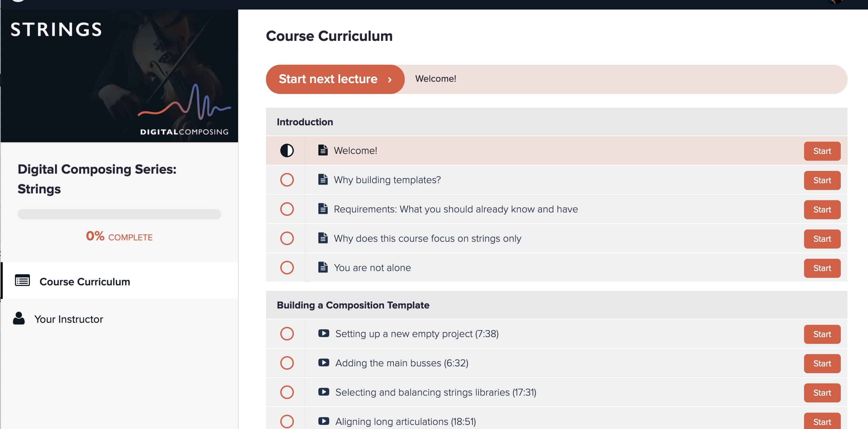Open Adding the main busses (6:32) link
Screen dimensions: 868x429
[x=402, y=363]
